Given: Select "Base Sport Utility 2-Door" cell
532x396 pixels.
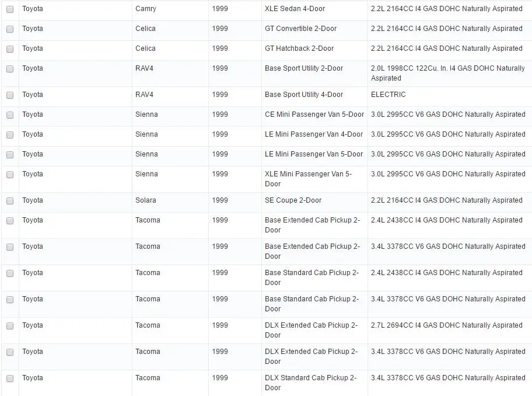Looking at the screenshot, I should click(304, 68).
